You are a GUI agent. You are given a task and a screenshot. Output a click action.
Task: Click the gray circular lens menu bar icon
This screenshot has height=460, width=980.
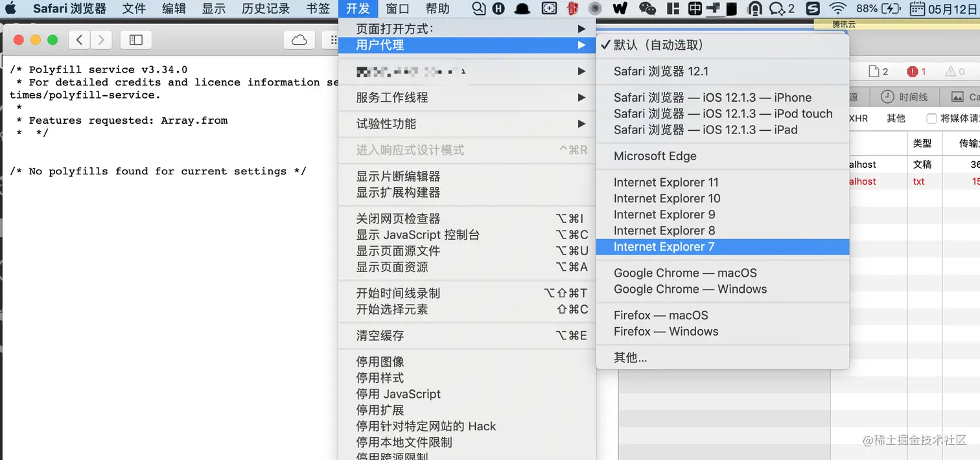click(595, 8)
